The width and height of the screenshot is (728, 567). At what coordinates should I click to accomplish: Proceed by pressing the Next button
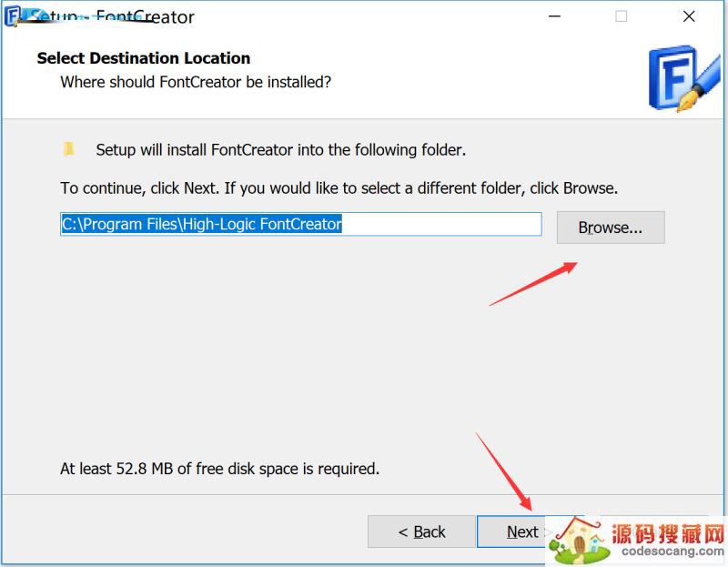(x=512, y=532)
